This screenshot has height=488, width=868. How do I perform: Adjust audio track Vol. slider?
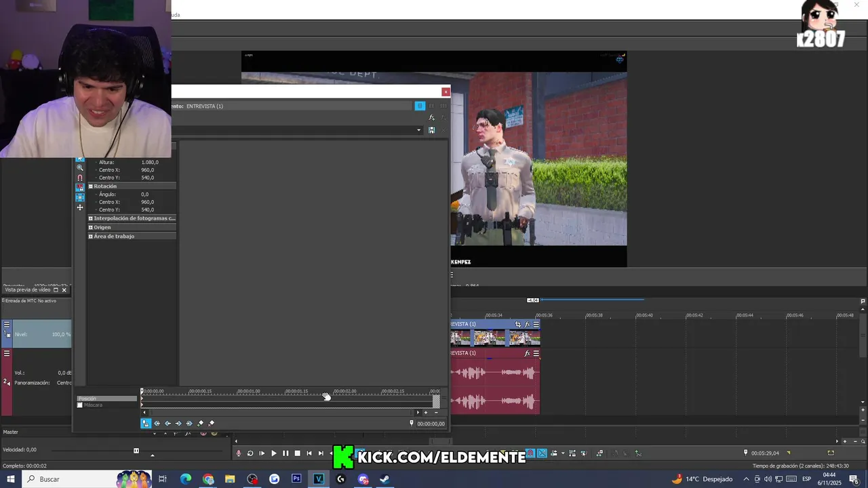pos(42,373)
